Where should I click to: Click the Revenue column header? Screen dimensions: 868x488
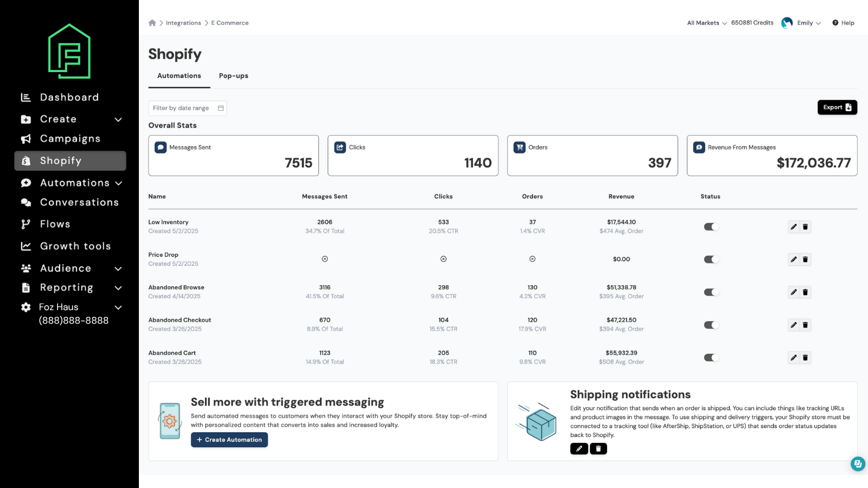click(622, 197)
